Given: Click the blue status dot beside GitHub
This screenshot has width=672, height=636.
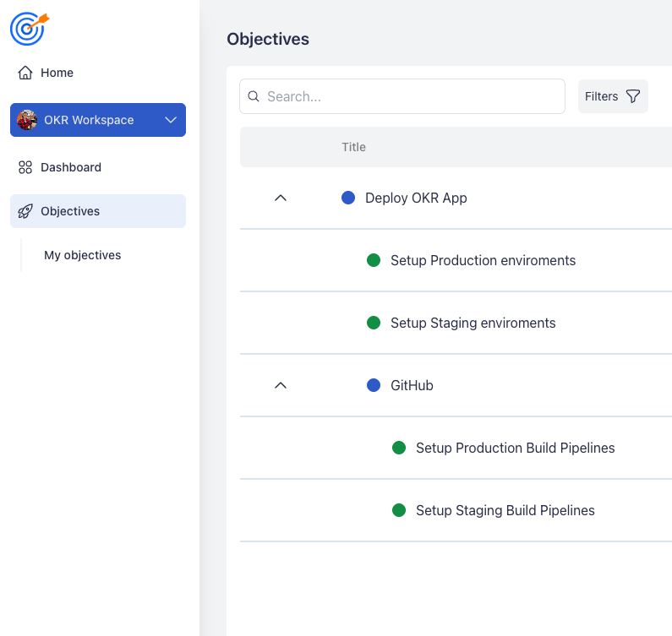Looking at the screenshot, I should pos(374,385).
